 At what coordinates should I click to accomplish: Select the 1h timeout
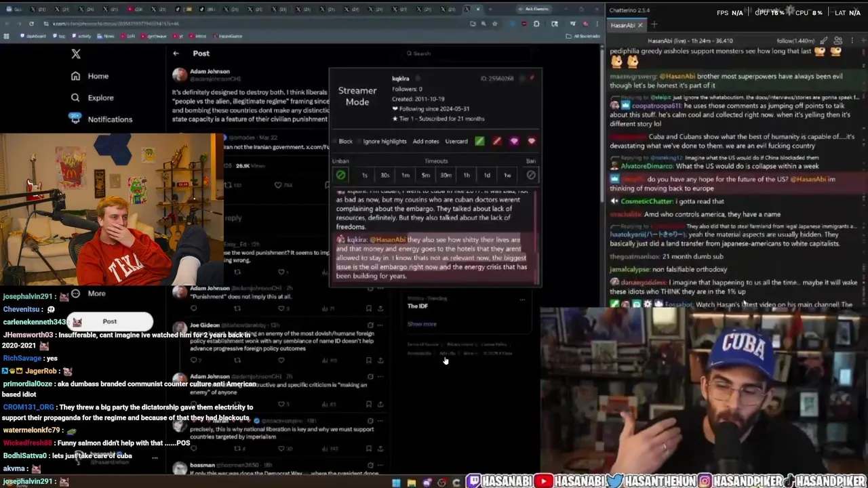(467, 176)
